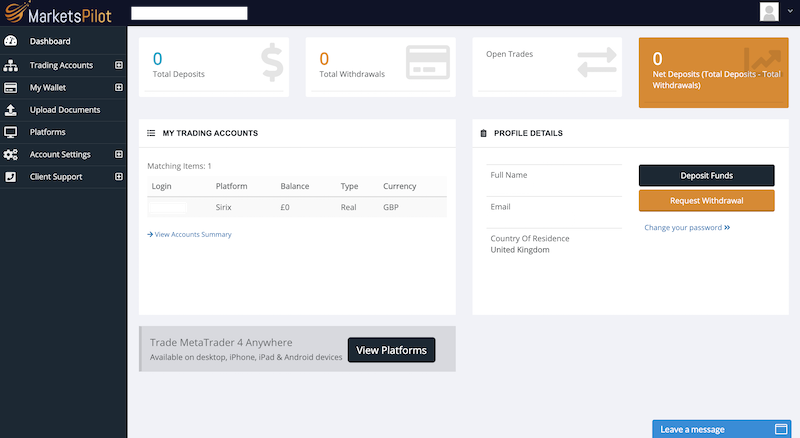Click the View Platforms button
The height and width of the screenshot is (438, 800).
(391, 350)
